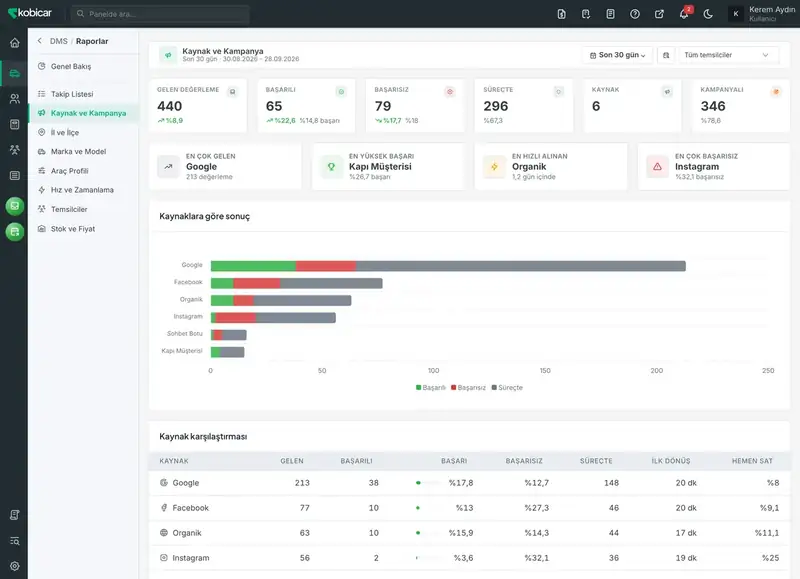Click the calendar icon button beside Son 30 gün

tap(666, 55)
